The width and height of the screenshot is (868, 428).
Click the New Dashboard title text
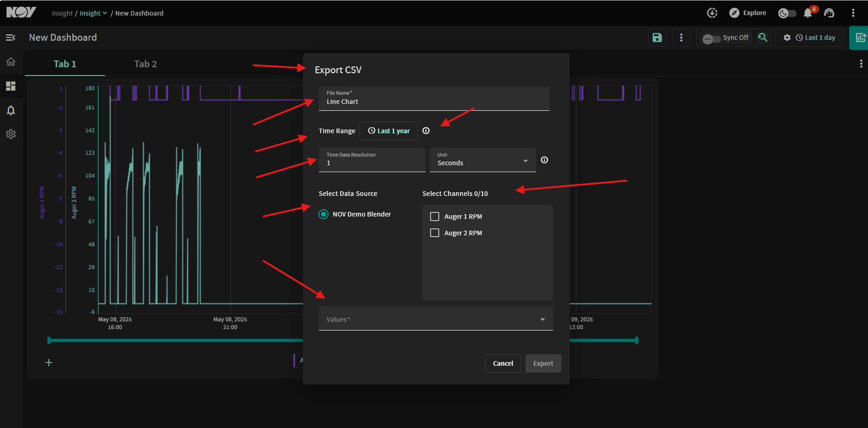[x=63, y=38]
